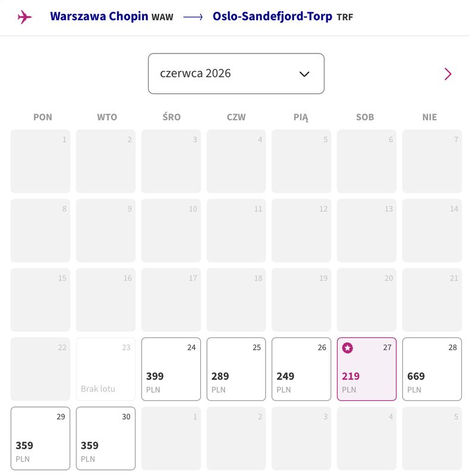This screenshot has height=476, width=469.
Task: Click the SOB weekday header
Action: click(365, 117)
